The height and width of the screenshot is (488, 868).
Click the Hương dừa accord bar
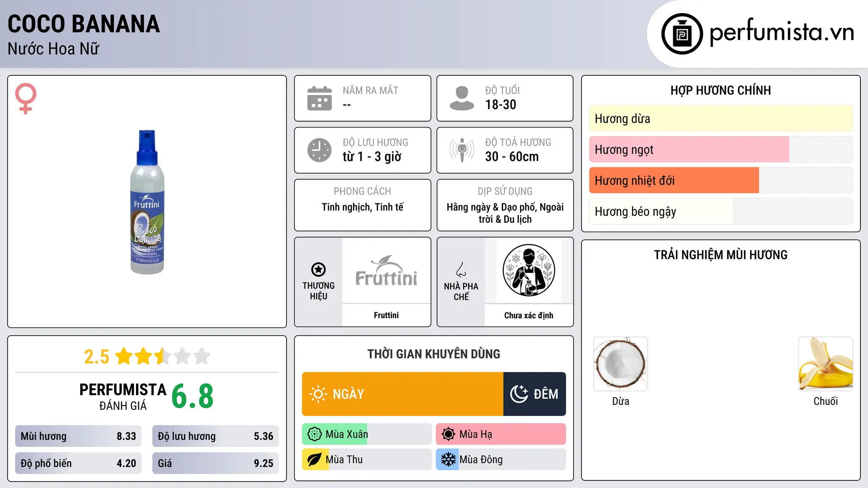[721, 119]
